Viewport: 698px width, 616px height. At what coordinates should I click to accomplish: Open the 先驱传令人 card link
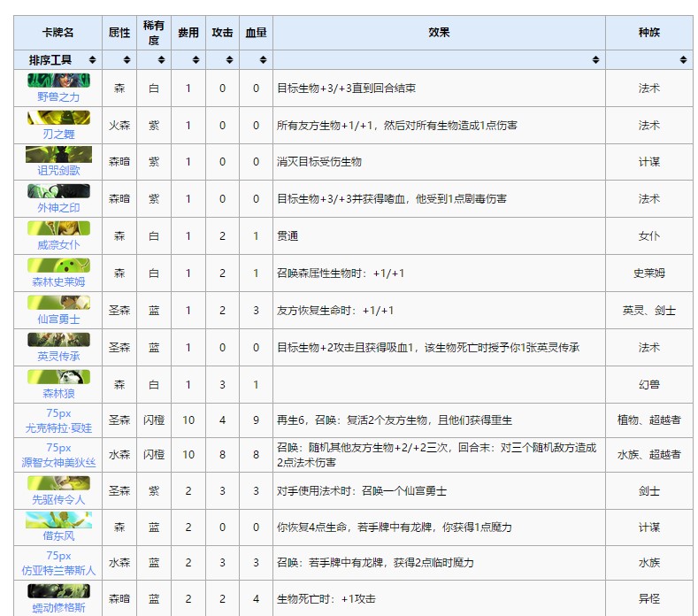58,499
